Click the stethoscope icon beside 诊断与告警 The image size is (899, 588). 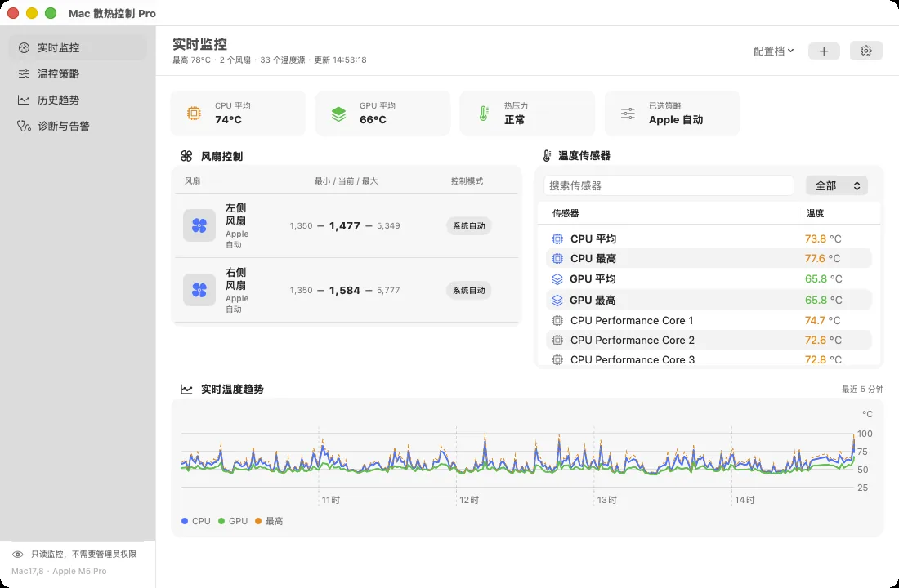(x=24, y=126)
